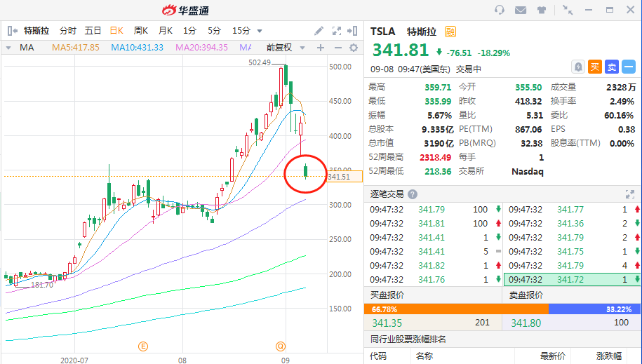This screenshot has height=364, width=642.
Task: Click the 买盘报价 bid header
Action: (x=387, y=295)
